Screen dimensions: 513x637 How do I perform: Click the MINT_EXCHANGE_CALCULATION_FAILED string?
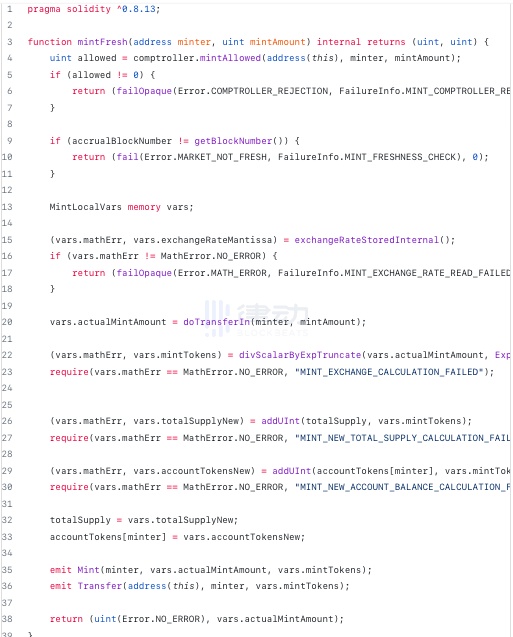pyautogui.click(x=389, y=372)
